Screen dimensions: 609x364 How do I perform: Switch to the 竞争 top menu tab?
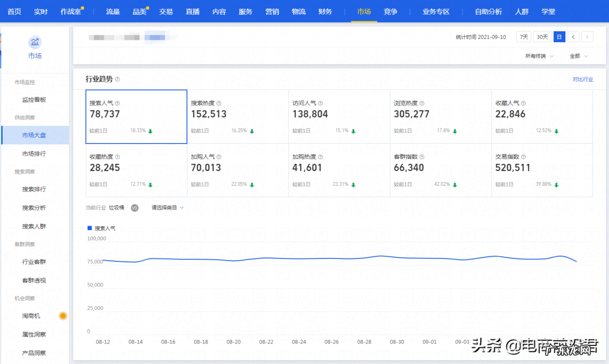tap(390, 11)
